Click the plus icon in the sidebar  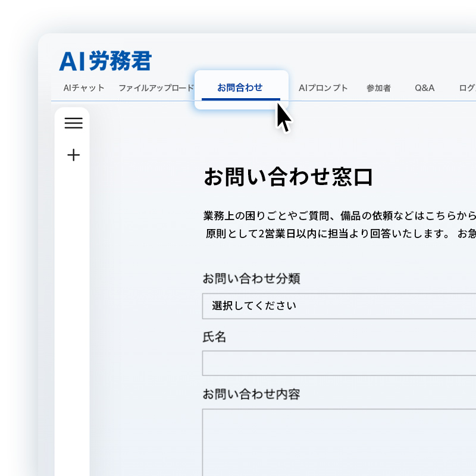click(x=73, y=155)
